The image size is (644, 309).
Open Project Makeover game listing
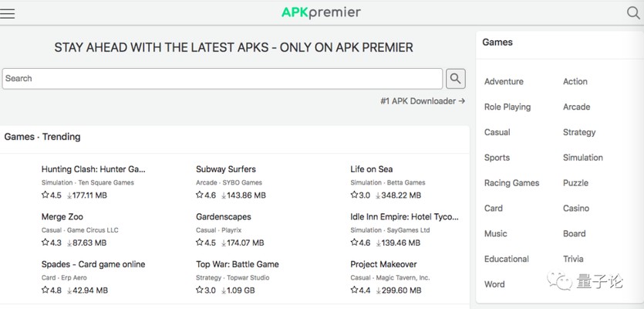click(383, 264)
